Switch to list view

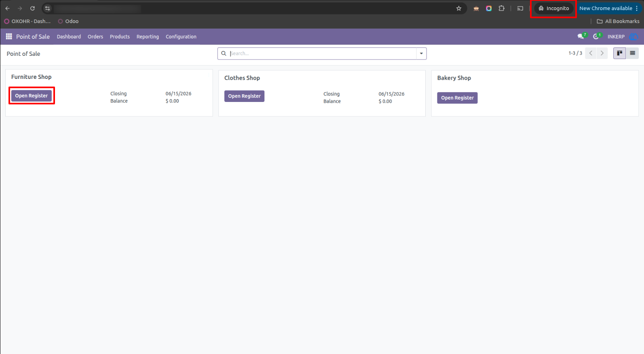tap(632, 53)
